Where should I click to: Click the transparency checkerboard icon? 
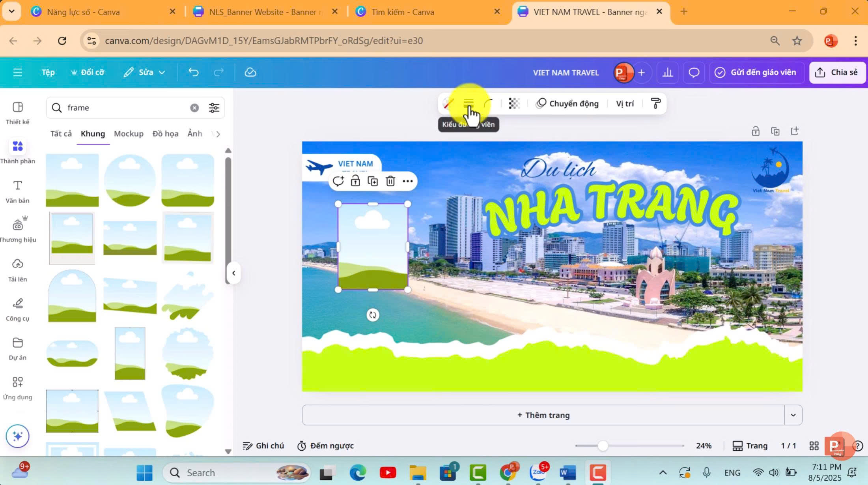[x=514, y=103]
